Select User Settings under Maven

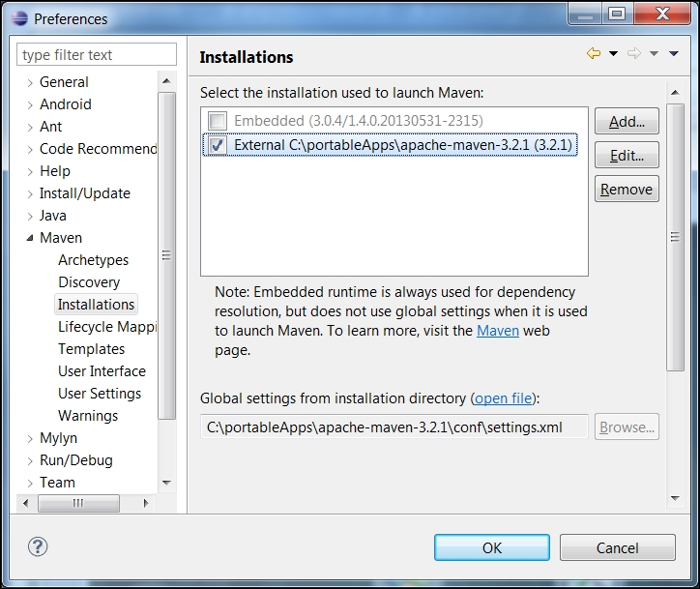click(100, 394)
